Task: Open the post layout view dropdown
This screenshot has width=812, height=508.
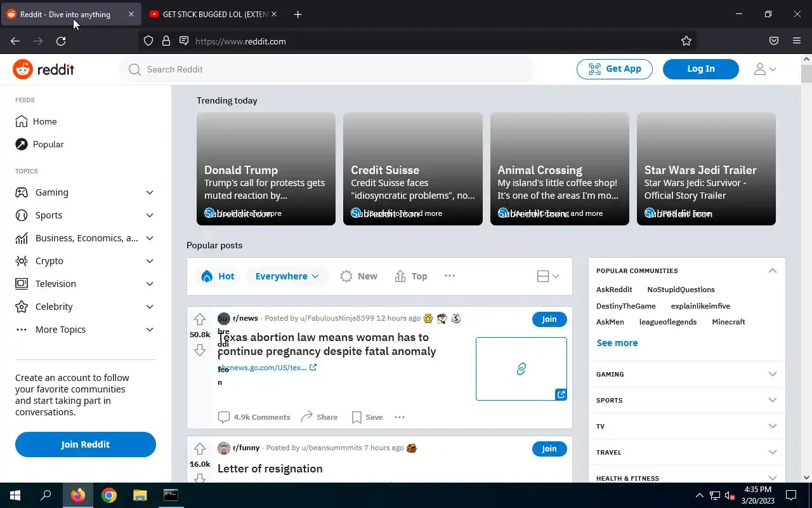Action: point(547,276)
